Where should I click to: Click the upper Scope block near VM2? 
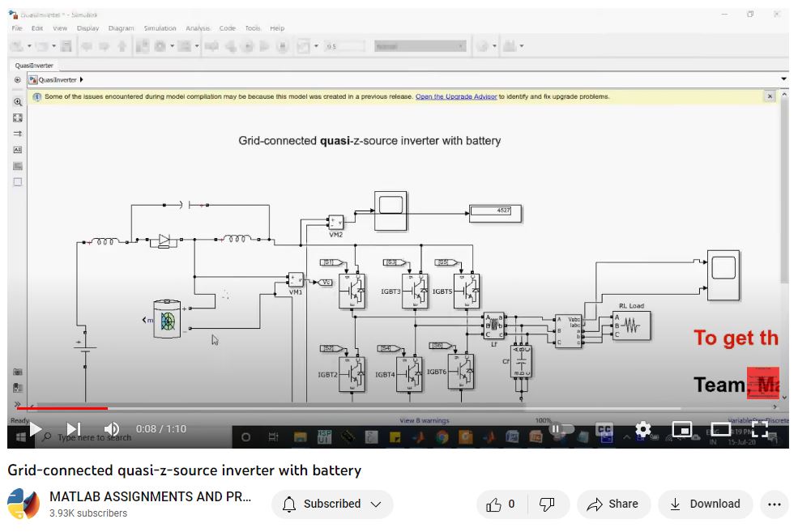point(390,211)
